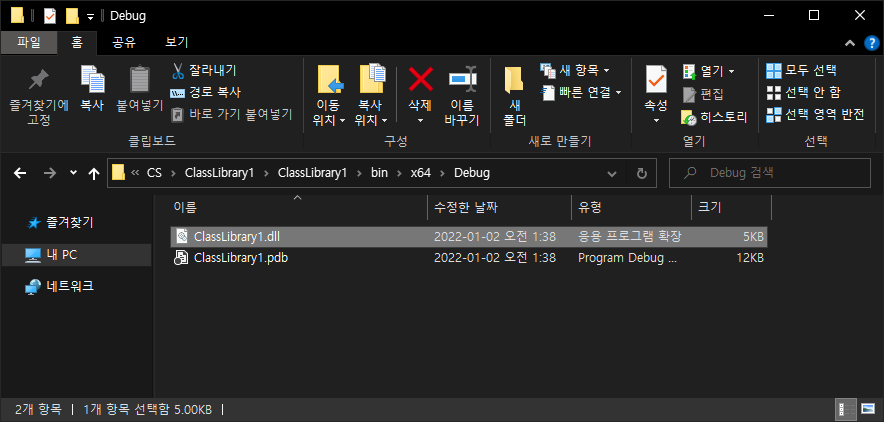Switch to the View (보기) ribbon tab
This screenshot has width=884, height=422.
point(176,42)
